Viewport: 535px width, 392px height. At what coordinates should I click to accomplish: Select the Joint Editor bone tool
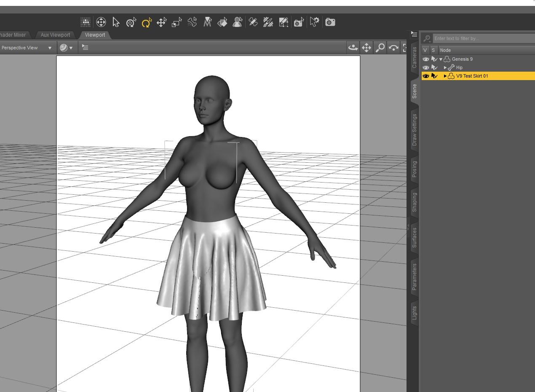tap(192, 22)
